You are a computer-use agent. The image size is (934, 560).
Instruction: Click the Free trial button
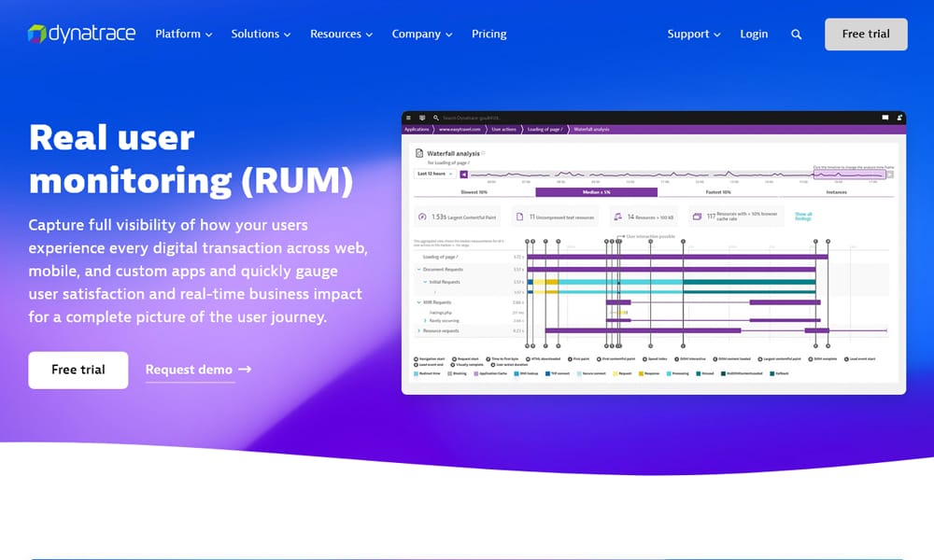tap(865, 34)
